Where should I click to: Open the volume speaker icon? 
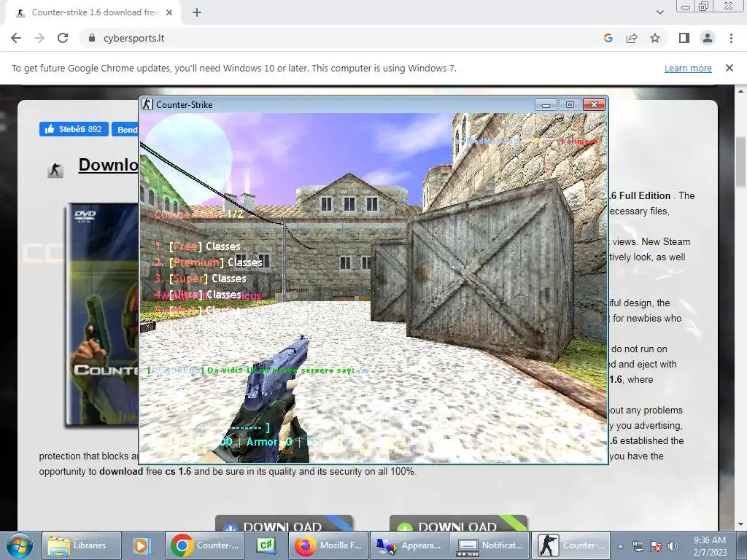pos(673,546)
